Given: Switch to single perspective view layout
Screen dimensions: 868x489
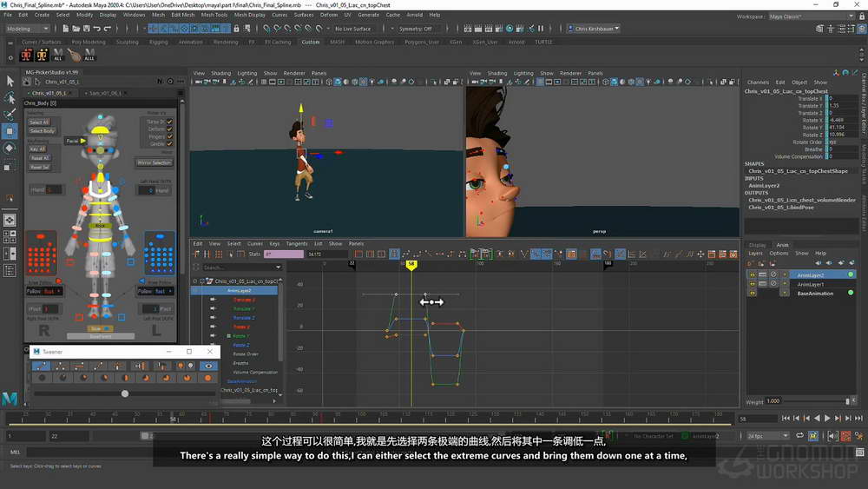Looking at the screenshot, I should coord(10,220).
